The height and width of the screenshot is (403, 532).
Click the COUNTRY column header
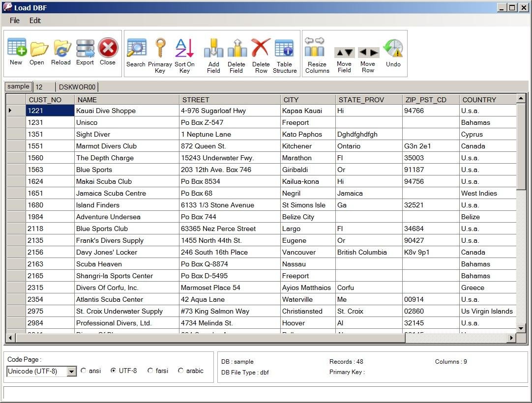point(488,100)
